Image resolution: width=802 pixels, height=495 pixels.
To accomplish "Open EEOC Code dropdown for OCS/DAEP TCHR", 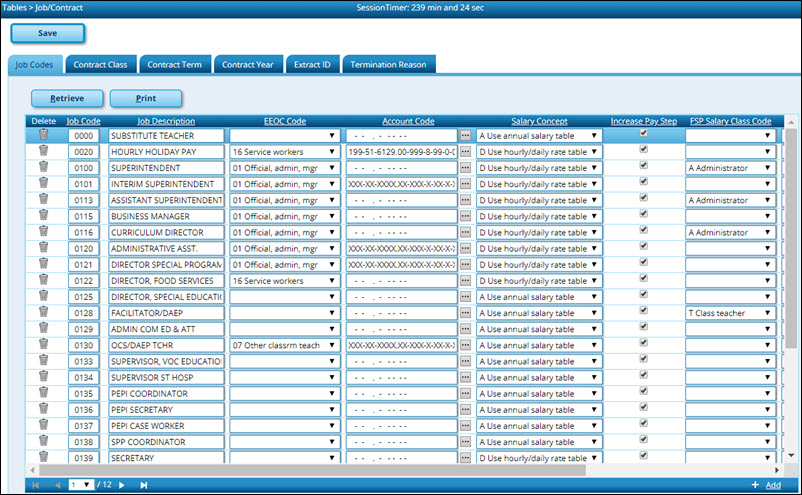I will [x=285, y=345].
